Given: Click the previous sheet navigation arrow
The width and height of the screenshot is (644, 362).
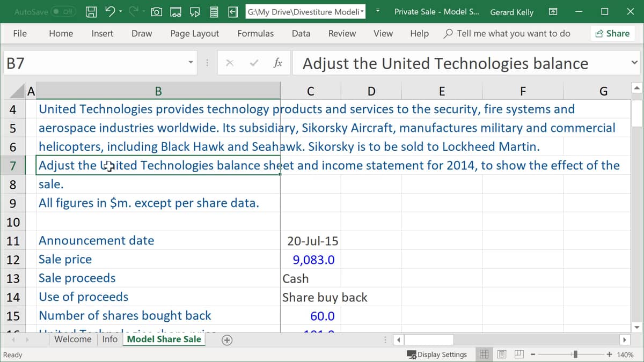Looking at the screenshot, I should (x=12, y=339).
